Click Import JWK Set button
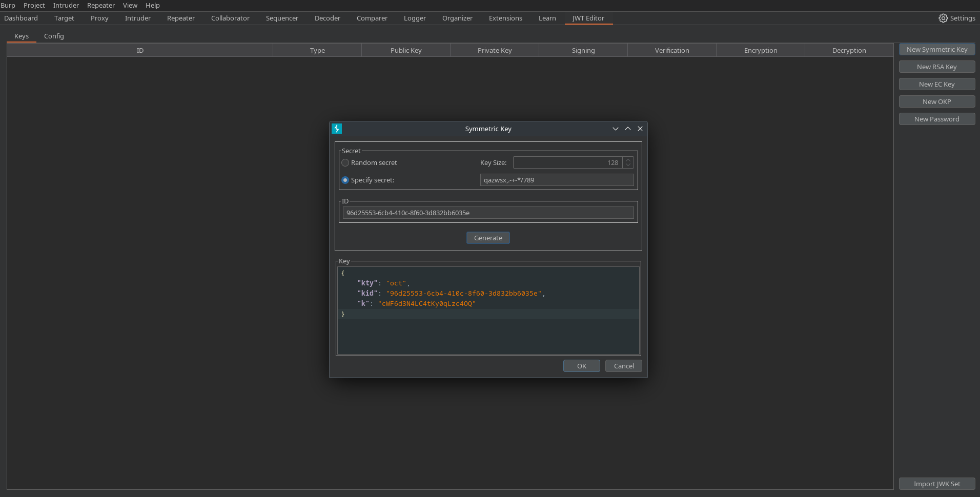980x497 pixels. click(x=936, y=484)
